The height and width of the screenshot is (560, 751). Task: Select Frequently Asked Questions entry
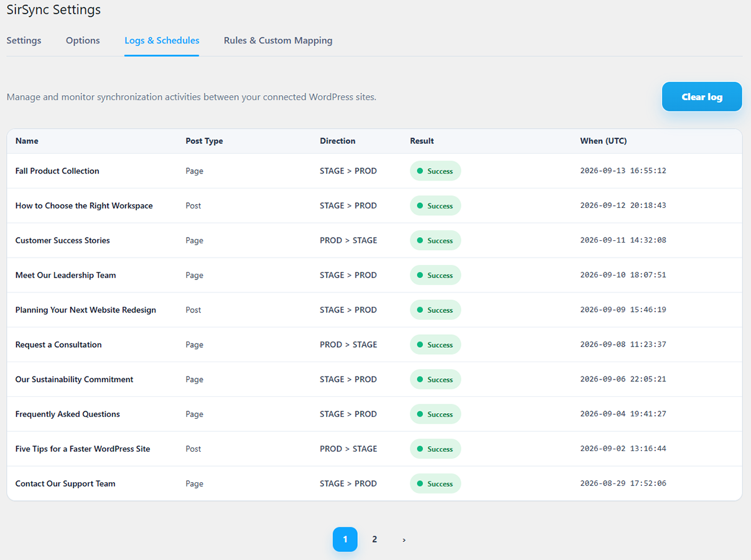click(x=68, y=415)
